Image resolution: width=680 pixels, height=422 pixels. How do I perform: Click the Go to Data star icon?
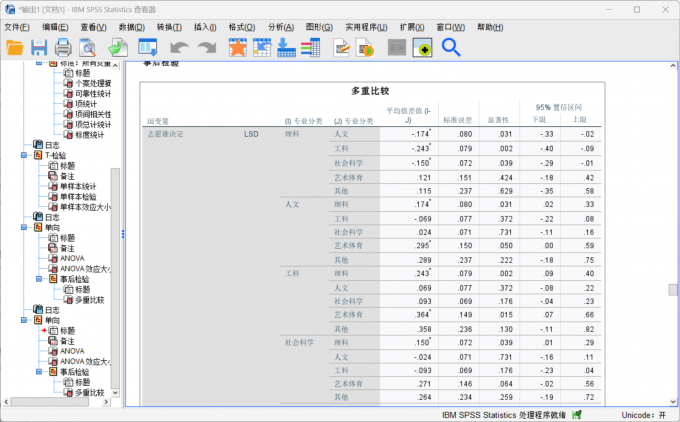point(238,47)
